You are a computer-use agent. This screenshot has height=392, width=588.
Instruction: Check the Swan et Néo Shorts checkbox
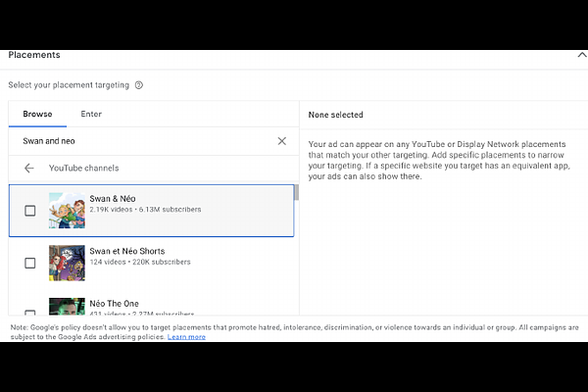click(x=30, y=263)
